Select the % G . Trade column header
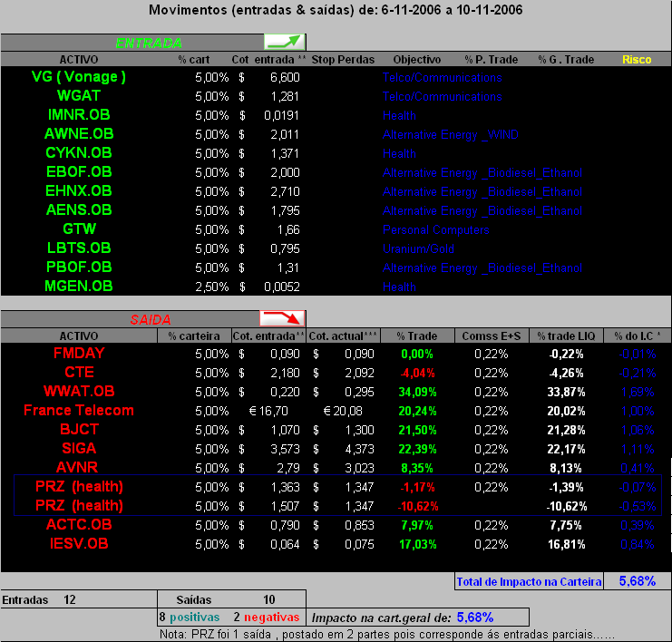Image resolution: width=672 pixels, height=642 pixels. point(566,60)
